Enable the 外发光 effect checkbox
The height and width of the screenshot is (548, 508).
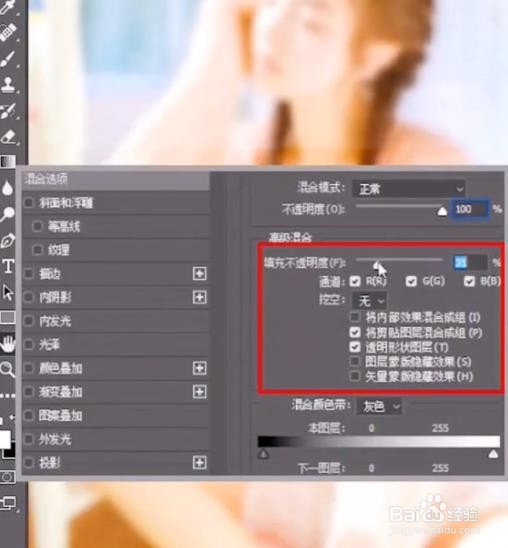point(29,439)
